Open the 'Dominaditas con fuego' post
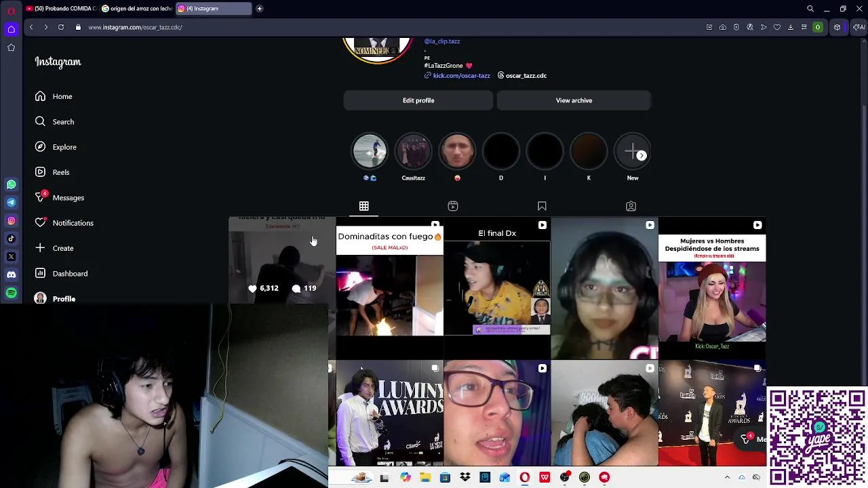 pyautogui.click(x=390, y=288)
